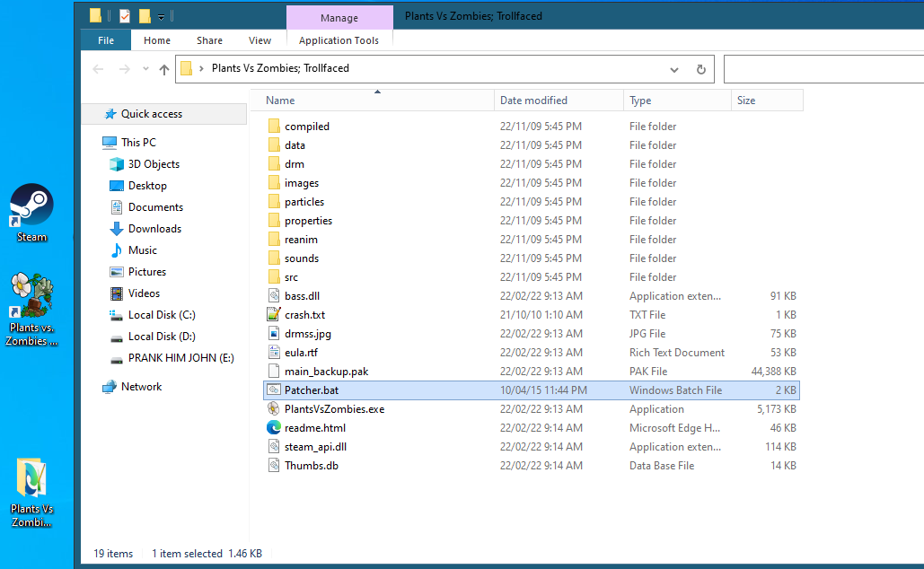Viewport: 924px width, 569px height.
Task: Select the PlantsVsZombies.exe application icon
Action: (273, 408)
